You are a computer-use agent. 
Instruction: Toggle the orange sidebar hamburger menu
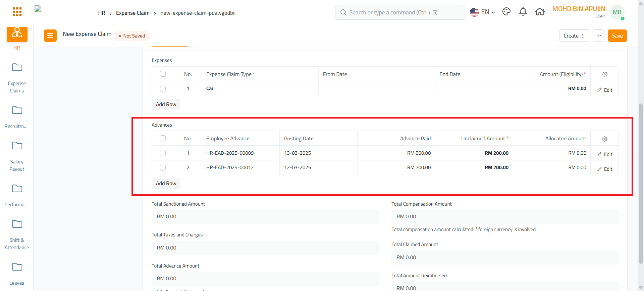point(50,35)
